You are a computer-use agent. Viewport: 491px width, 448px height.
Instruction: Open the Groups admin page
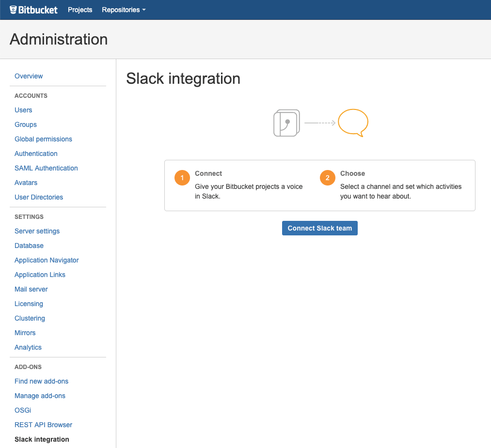pos(26,124)
